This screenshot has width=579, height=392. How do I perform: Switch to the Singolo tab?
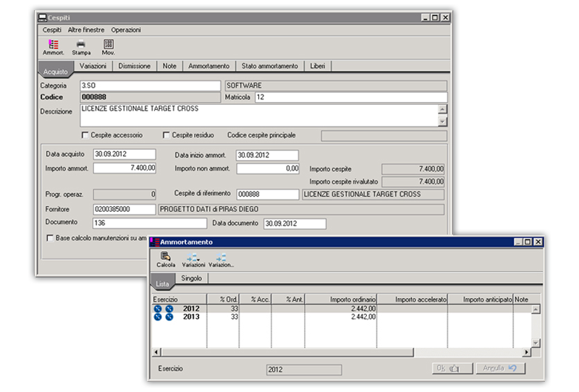[191, 278]
